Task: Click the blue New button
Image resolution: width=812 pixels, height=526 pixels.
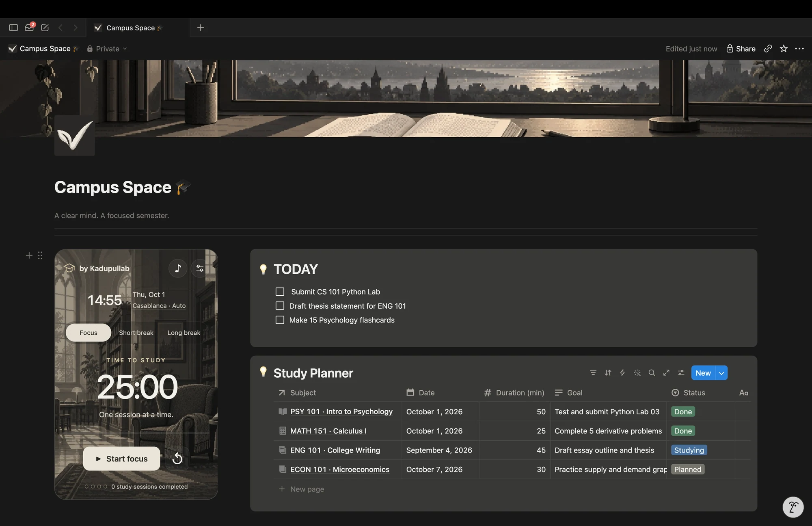Action: [703, 373]
